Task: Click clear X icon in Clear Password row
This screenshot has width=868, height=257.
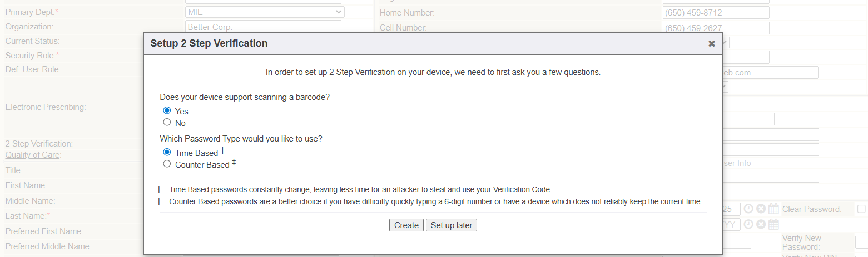Action: [761, 209]
